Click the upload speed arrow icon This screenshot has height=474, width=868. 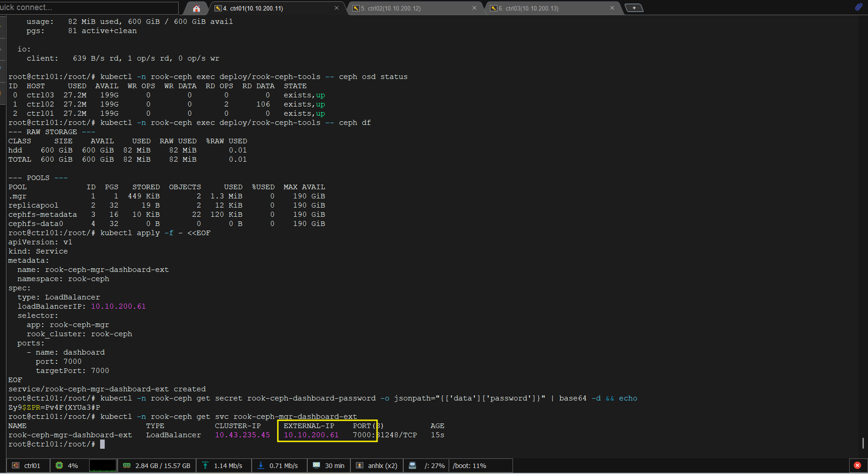205,466
